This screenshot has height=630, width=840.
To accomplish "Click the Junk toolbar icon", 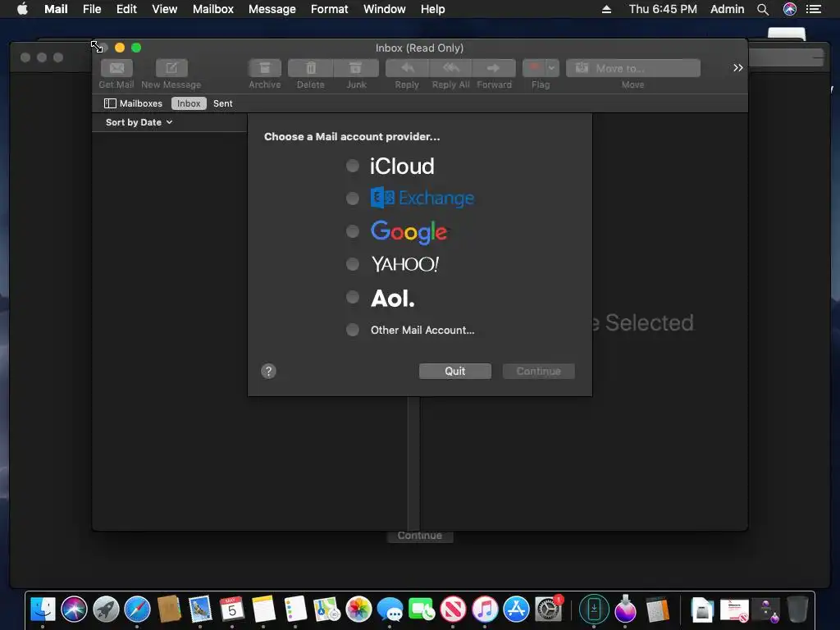I will coord(356,68).
